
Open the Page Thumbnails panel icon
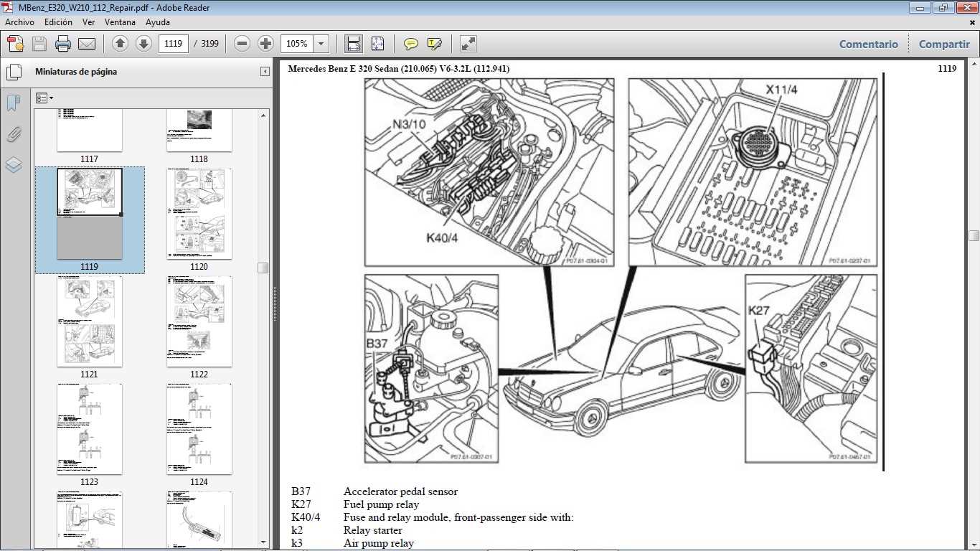[13, 72]
